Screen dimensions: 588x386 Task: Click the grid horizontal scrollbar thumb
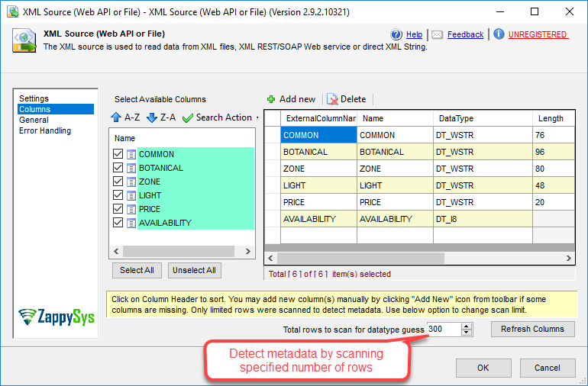pyautogui.click(x=360, y=258)
